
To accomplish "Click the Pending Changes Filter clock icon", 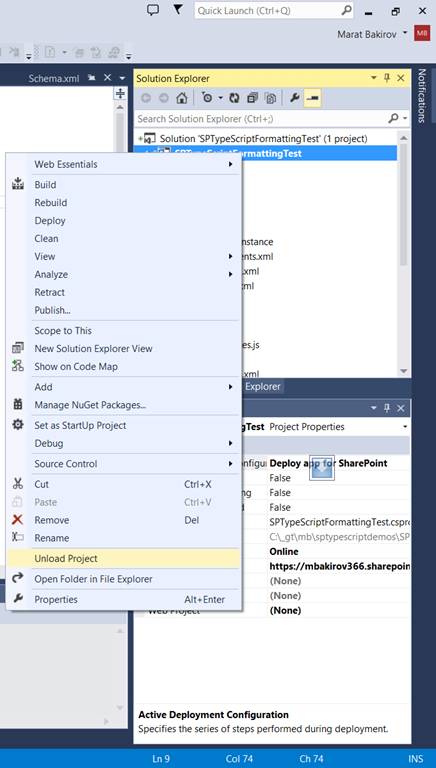I will point(207,98).
